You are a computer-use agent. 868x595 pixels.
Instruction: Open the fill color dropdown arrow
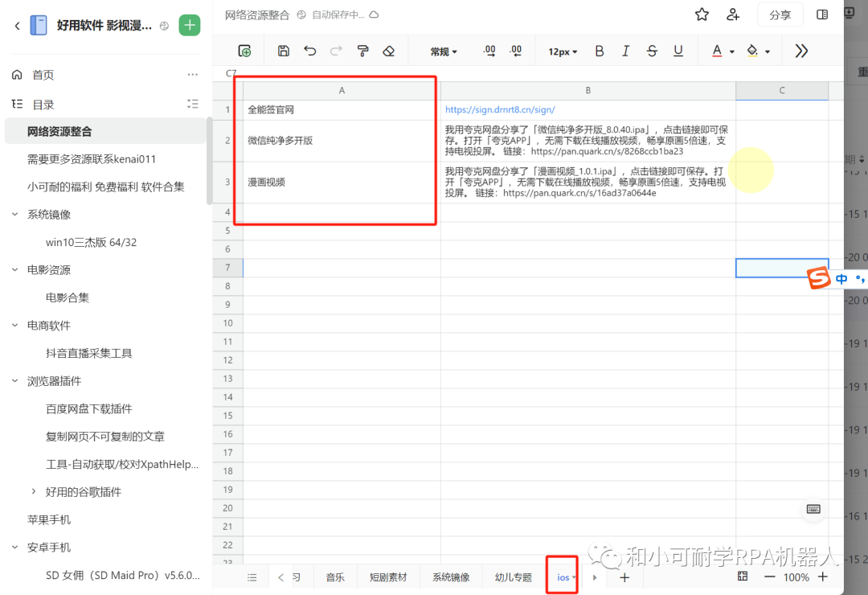pyautogui.click(x=768, y=51)
